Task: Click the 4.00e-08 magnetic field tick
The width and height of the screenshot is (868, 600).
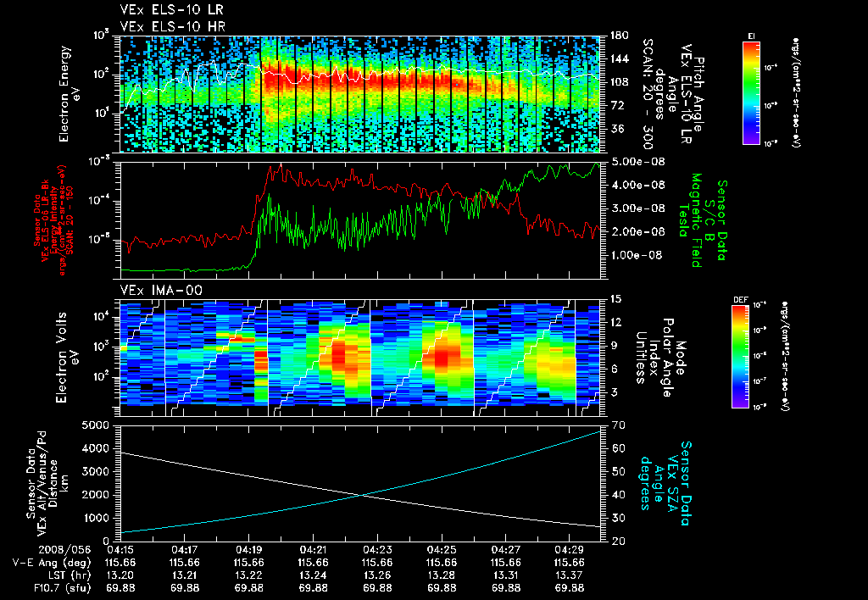Action: [x=637, y=185]
